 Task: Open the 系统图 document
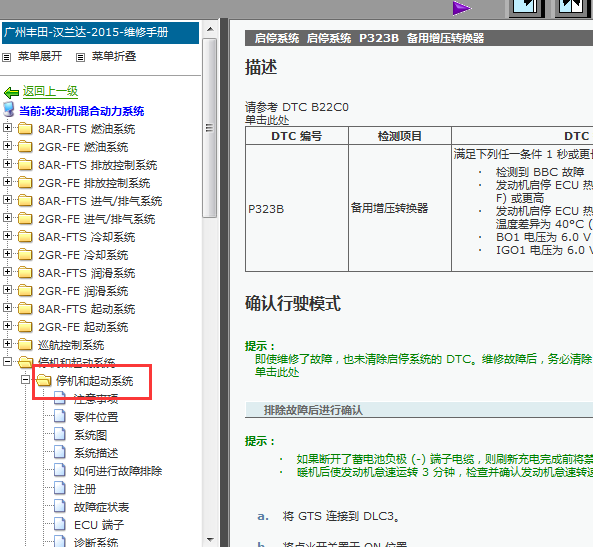click(90, 435)
